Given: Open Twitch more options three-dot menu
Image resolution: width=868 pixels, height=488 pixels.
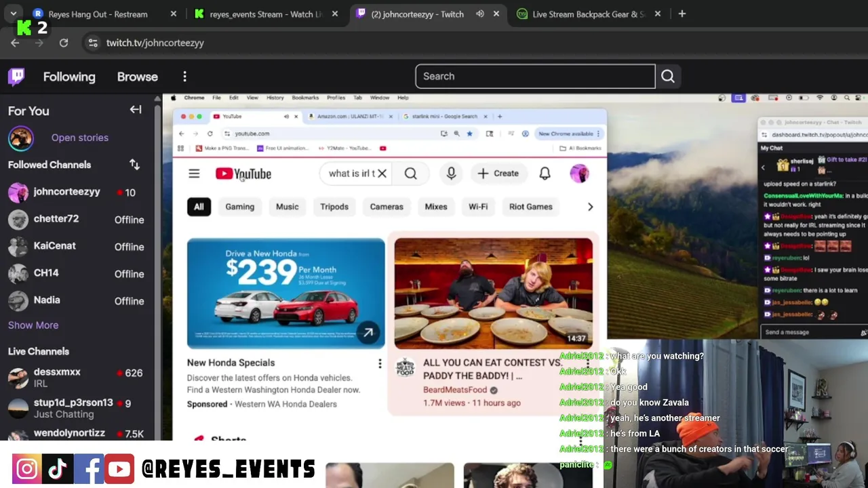Looking at the screenshot, I should click(x=184, y=77).
